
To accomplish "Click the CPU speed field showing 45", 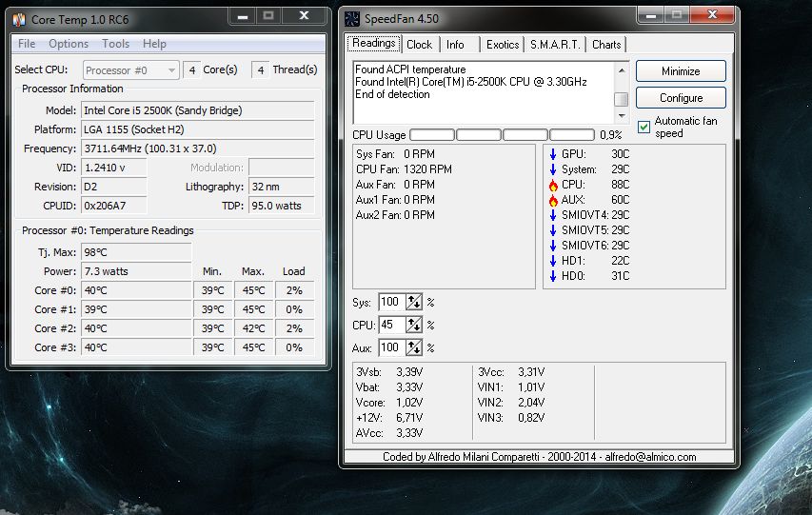I will [392, 325].
